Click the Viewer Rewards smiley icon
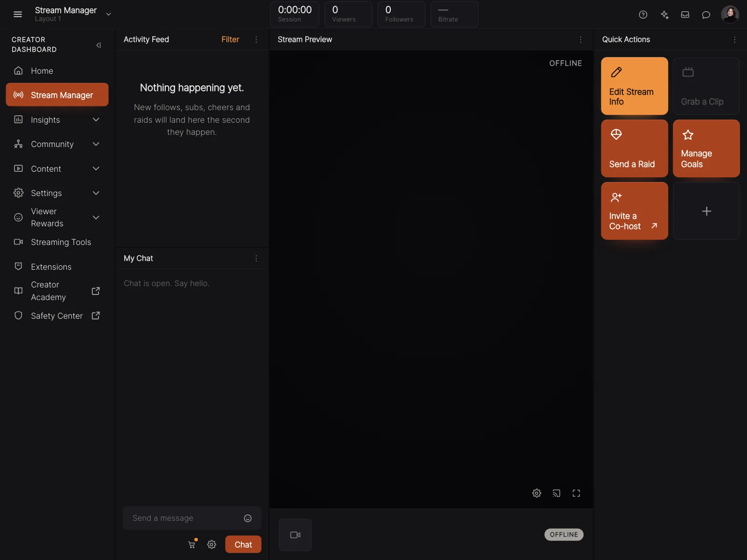The height and width of the screenshot is (560, 747). click(x=18, y=217)
